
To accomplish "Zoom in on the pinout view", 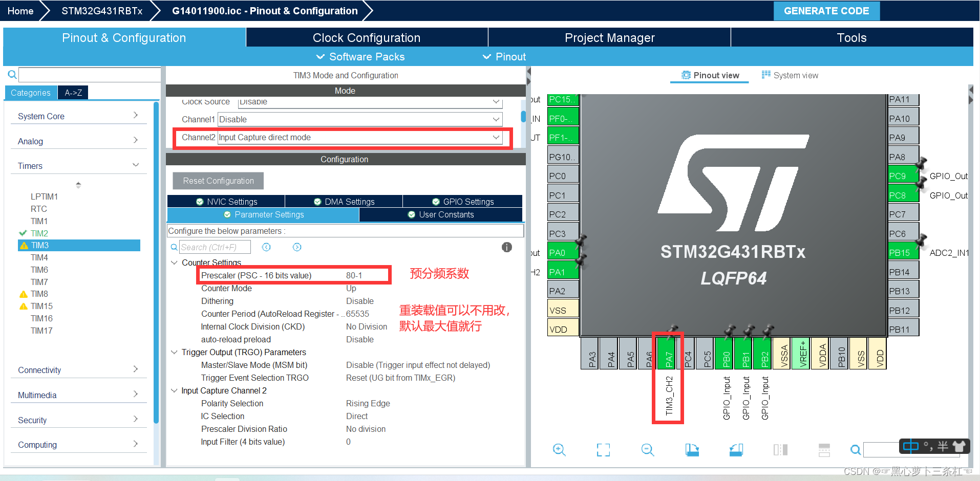I will click(559, 450).
